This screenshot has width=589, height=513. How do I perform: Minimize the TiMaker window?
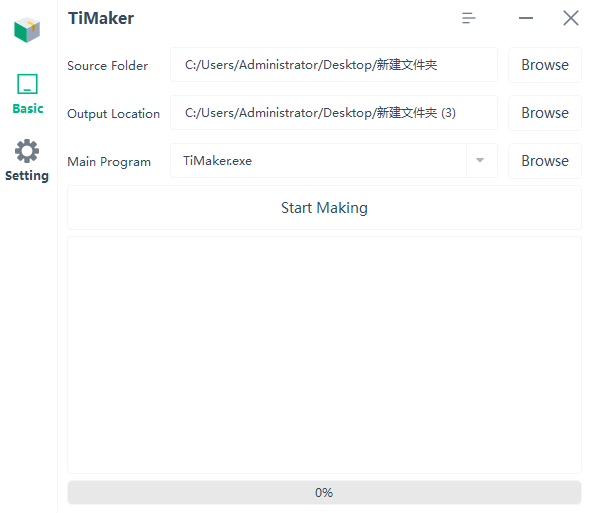[x=526, y=18]
